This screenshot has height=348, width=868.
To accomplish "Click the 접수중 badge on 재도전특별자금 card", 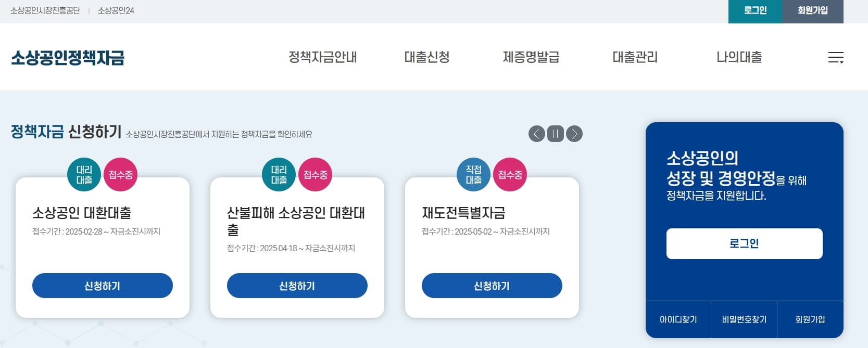I will point(510,174).
